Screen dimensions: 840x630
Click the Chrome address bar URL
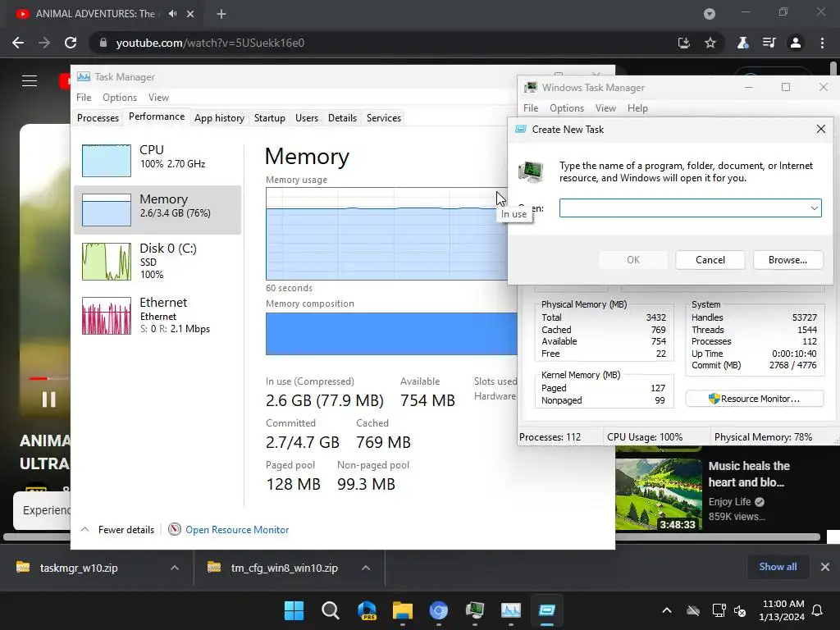coord(210,43)
